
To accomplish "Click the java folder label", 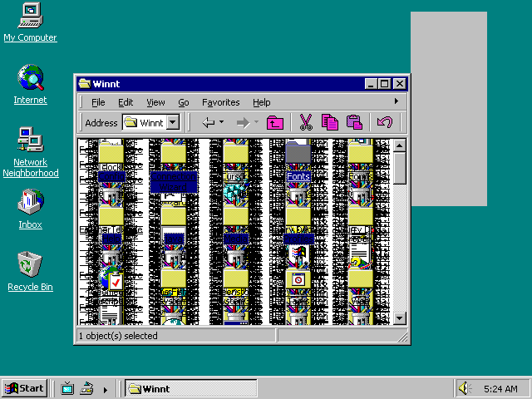I will click(174, 239).
